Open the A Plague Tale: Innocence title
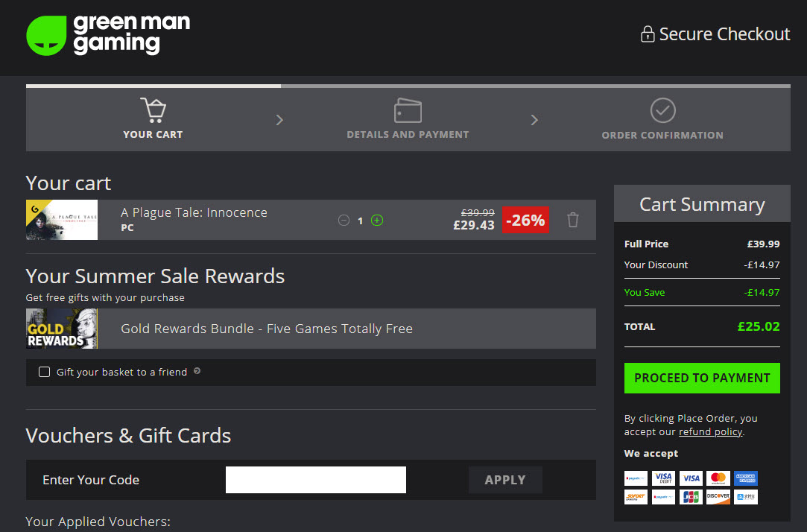This screenshot has height=532, width=807. [x=194, y=212]
